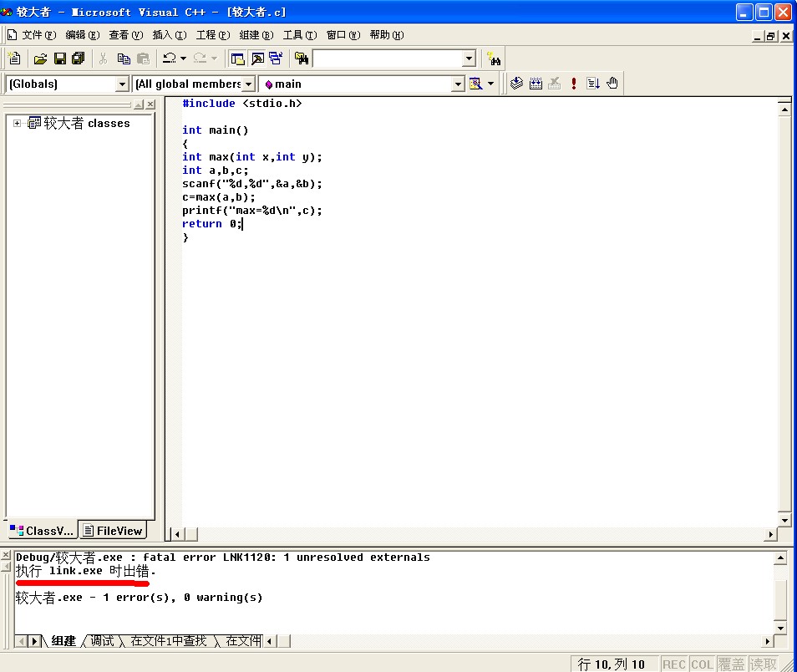Switch to the ClassView tab
The width and height of the screenshot is (797, 672).
tap(42, 531)
